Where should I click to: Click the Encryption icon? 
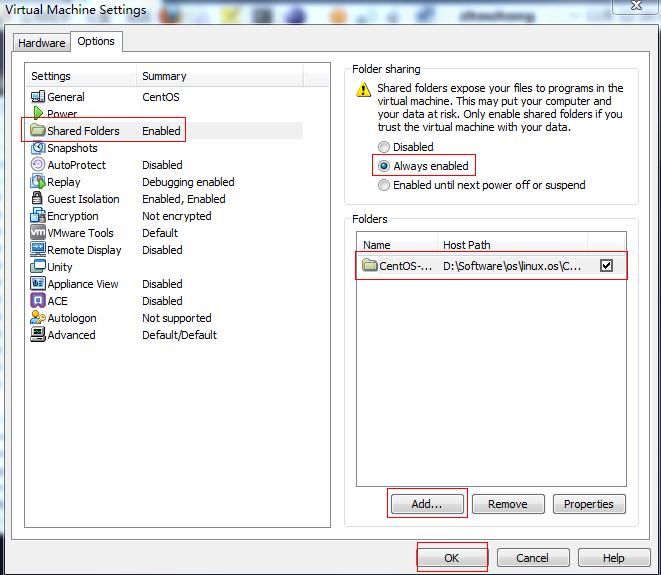coord(38,215)
